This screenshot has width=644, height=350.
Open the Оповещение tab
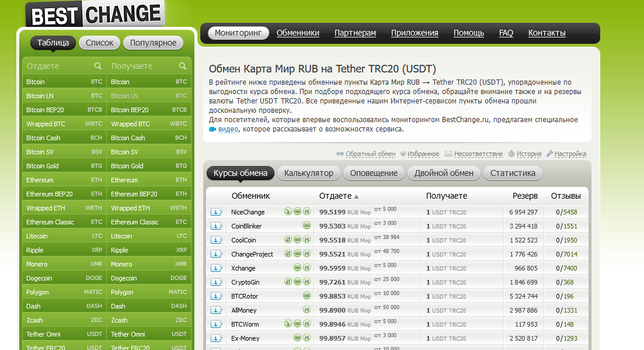[374, 173]
